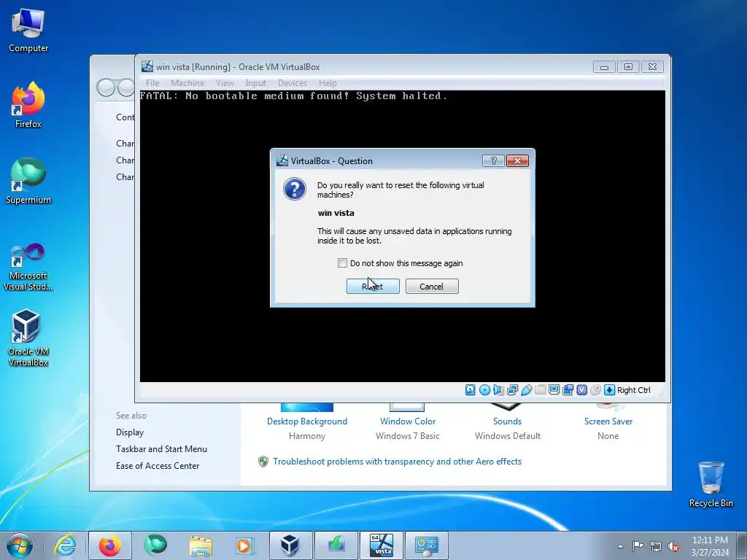Select Oracle VM VirtualBox desktop shortcut

28,338
